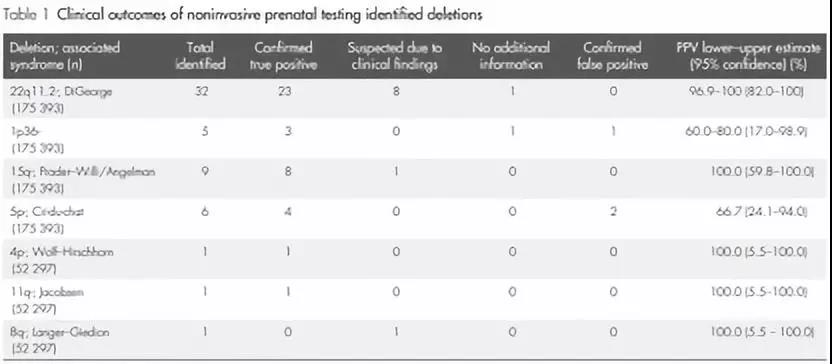This screenshot has height=364, width=832.
Task: Click the 'Suspected due to clinical findings' header
Action: pos(394,56)
